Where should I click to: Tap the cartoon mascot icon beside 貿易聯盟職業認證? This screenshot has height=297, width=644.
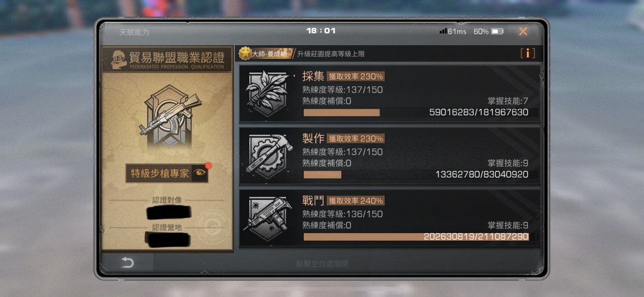(118, 59)
